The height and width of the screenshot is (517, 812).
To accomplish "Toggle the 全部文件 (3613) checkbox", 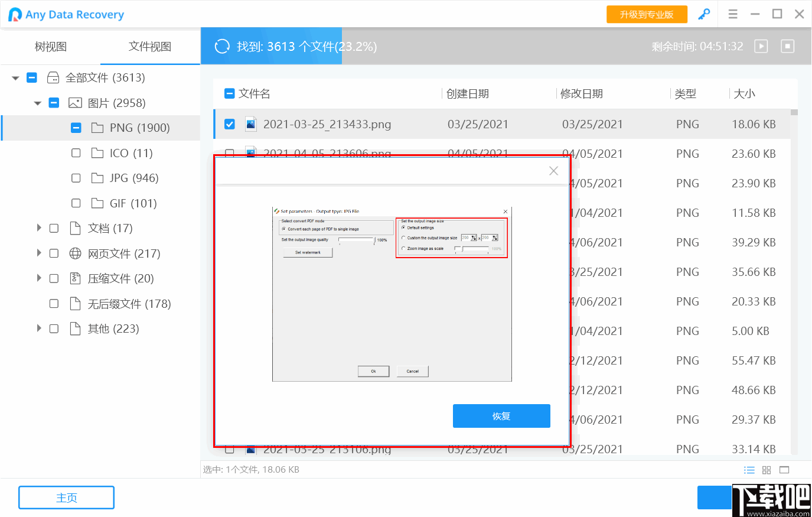I will (x=32, y=77).
